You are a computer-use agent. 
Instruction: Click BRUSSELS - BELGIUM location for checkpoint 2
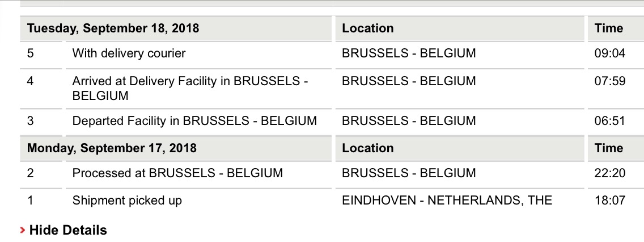(x=409, y=173)
